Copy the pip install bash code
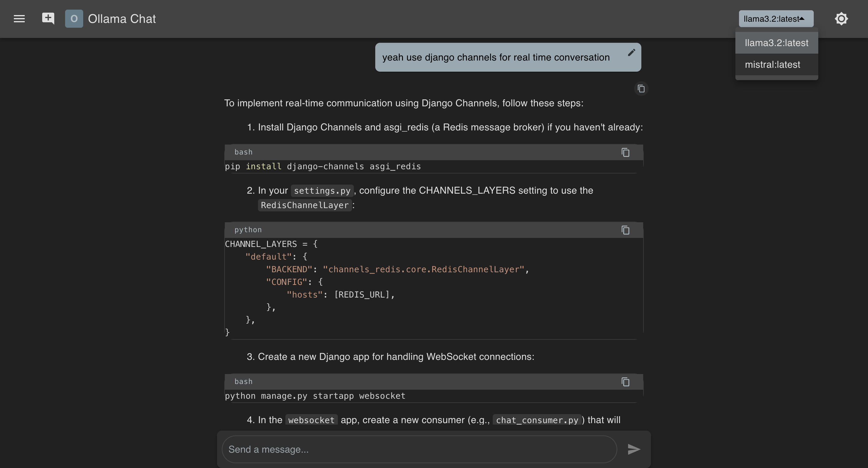The width and height of the screenshot is (868, 468). click(x=625, y=152)
